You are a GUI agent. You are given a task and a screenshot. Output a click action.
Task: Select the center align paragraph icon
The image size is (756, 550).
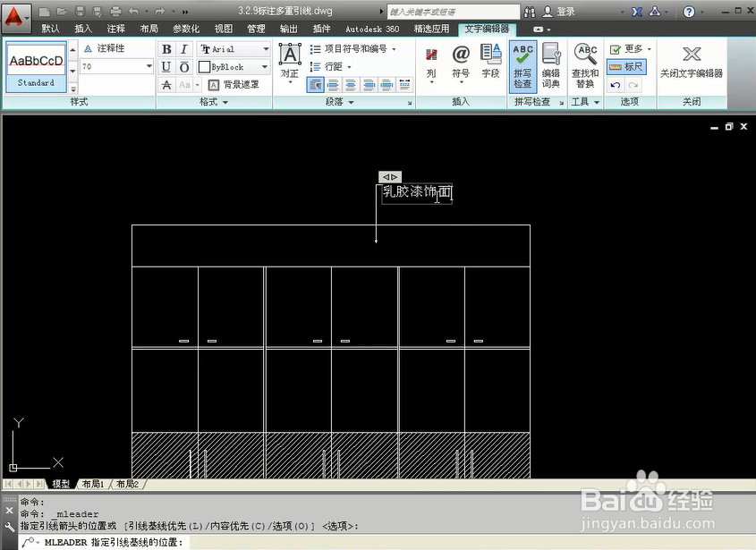click(x=351, y=85)
